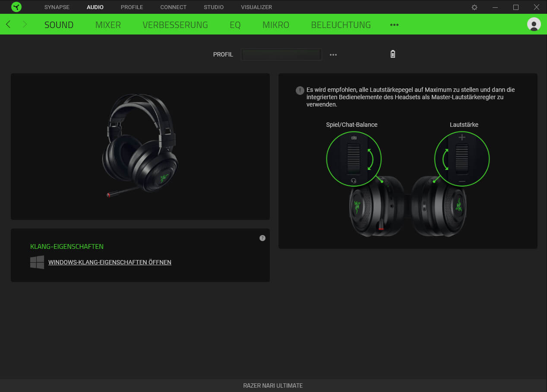Open the VERBESSERUNG tab
547x392 pixels.
[175, 25]
